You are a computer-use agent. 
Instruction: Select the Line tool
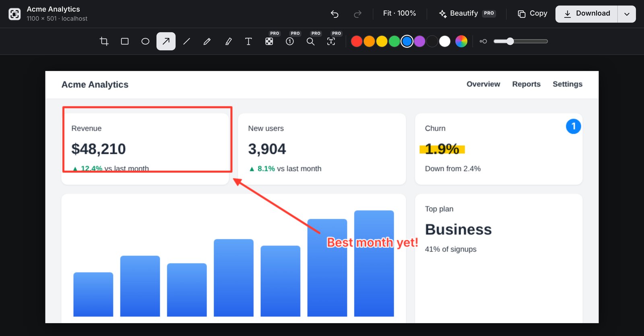[186, 41]
